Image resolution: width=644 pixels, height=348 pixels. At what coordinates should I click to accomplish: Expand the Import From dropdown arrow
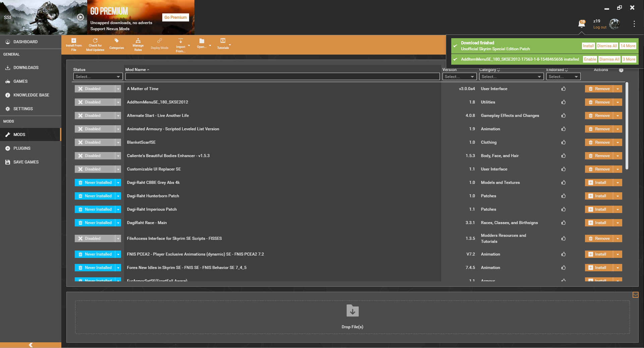tap(189, 46)
